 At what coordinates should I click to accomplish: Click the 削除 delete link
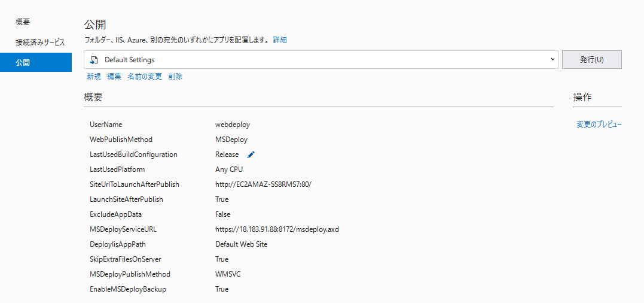click(175, 76)
